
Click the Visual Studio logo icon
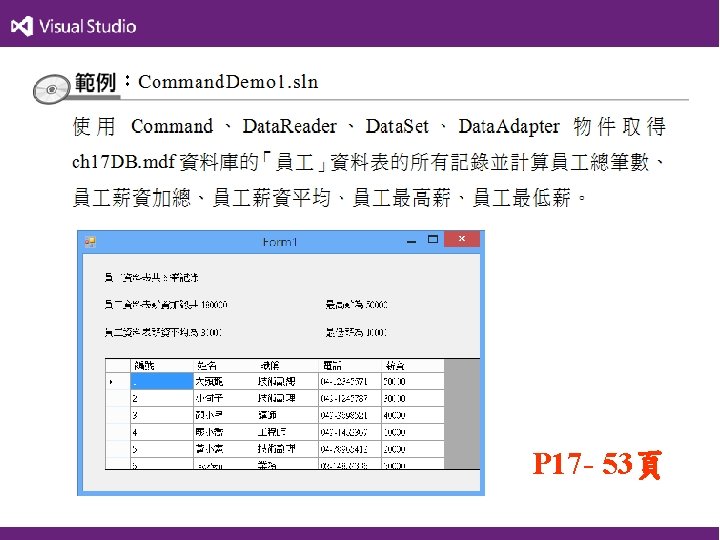22,26
